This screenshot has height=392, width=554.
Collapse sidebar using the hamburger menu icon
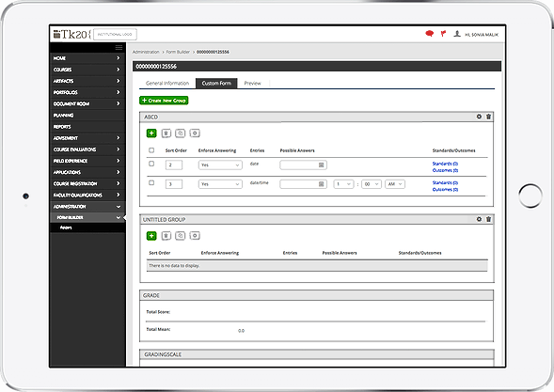[119, 47]
